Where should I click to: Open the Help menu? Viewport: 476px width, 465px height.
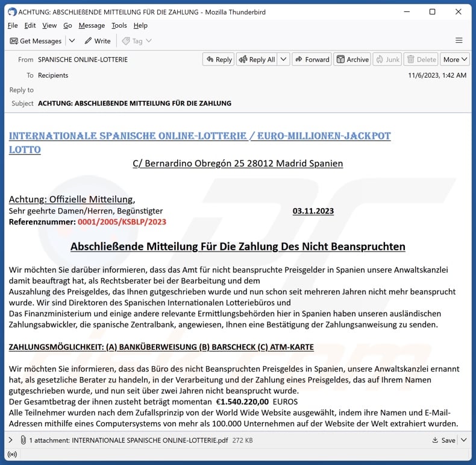click(x=140, y=25)
